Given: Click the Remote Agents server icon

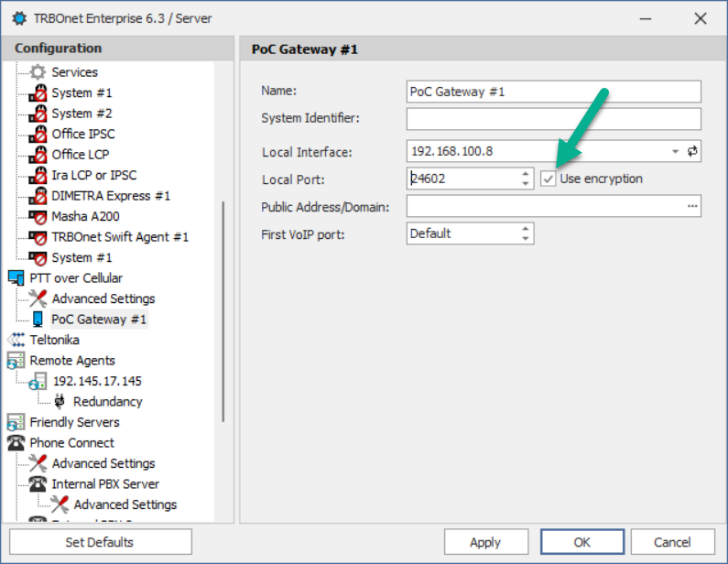Looking at the screenshot, I should (16, 361).
